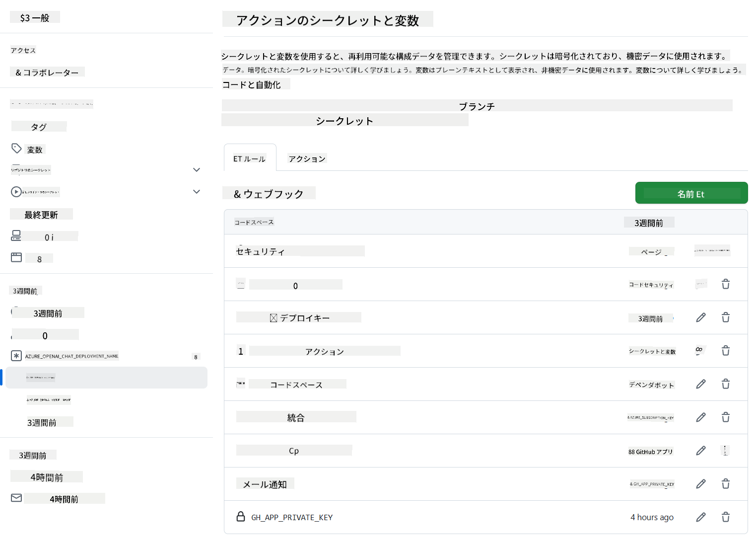Click the コードと自動化 label
This screenshot has height=545, width=756.
coord(252,84)
